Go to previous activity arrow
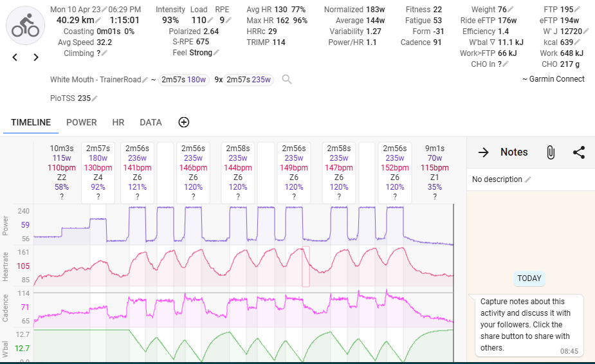 coord(15,57)
